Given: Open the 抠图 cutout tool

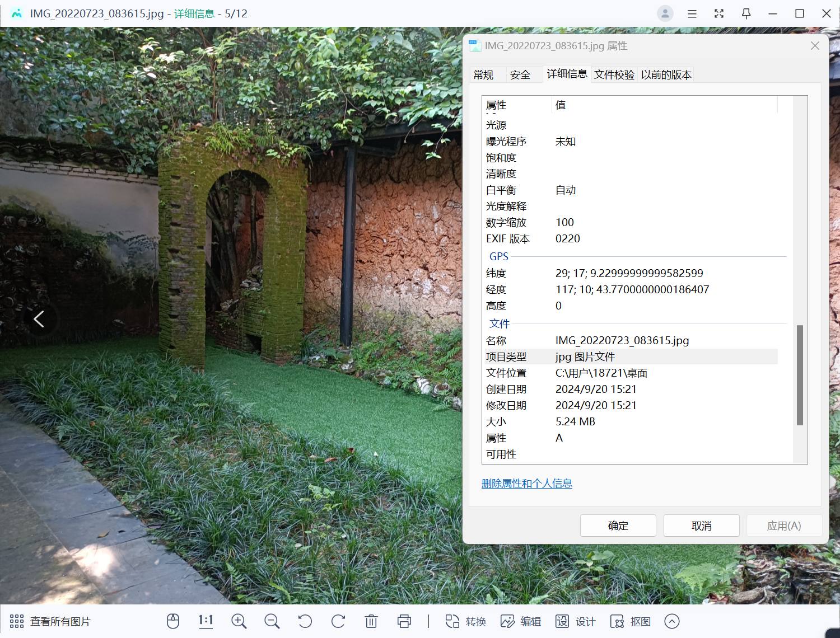Looking at the screenshot, I should (x=631, y=621).
